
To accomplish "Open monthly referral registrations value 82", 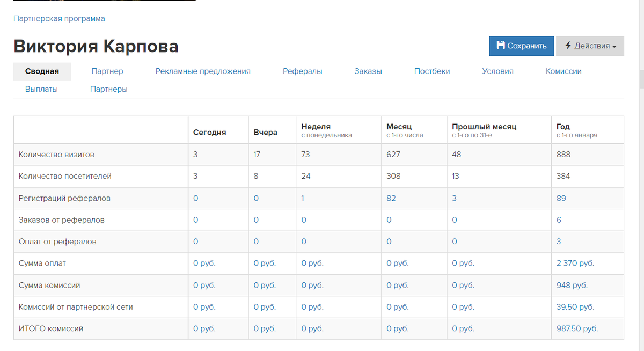I will [391, 198].
